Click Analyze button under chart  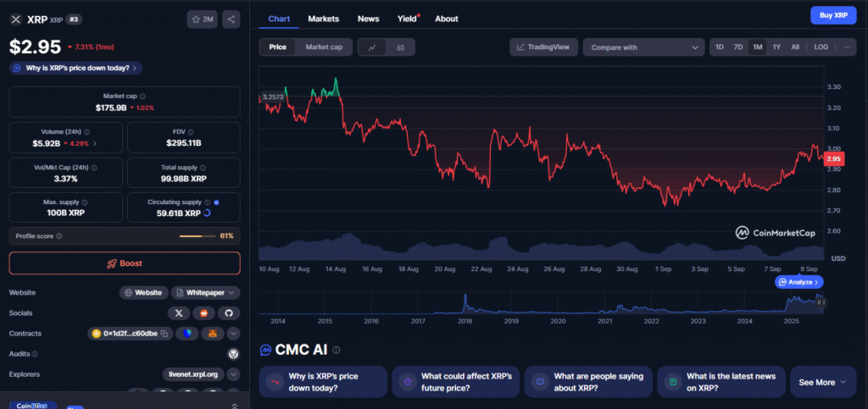[799, 282]
